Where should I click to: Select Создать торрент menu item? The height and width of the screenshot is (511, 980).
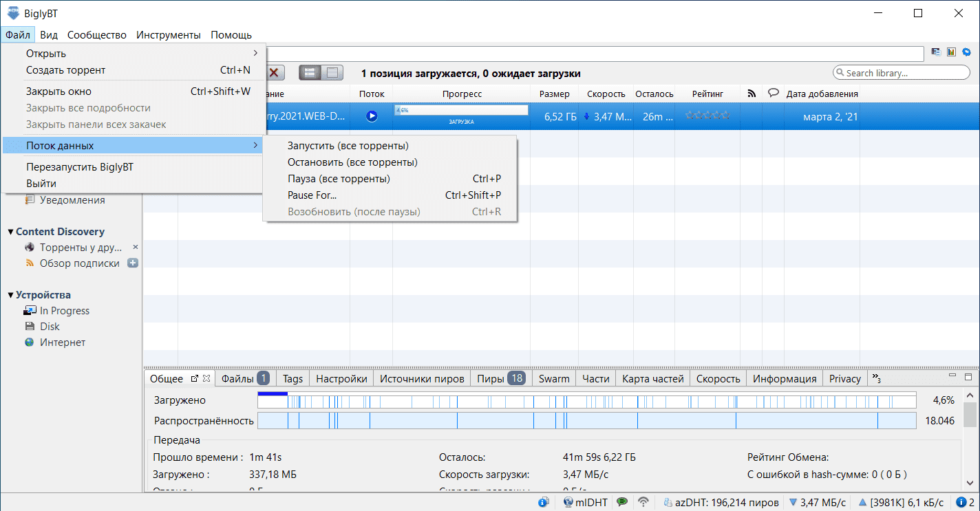(x=133, y=70)
